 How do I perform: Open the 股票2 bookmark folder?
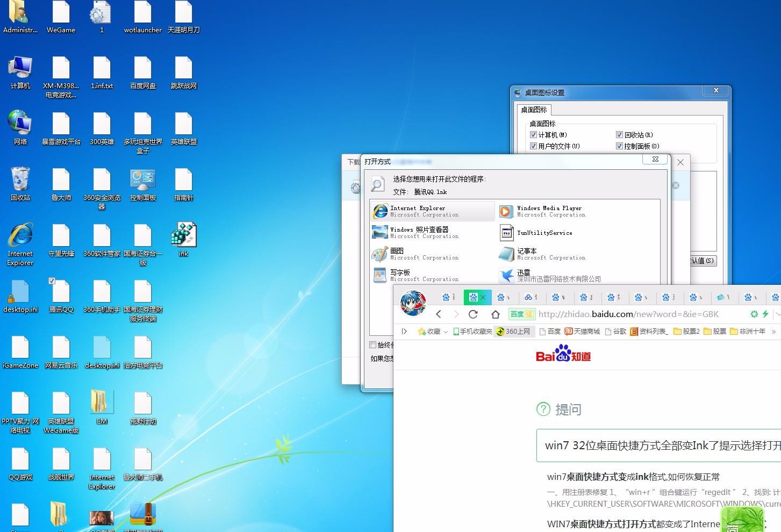(686, 332)
